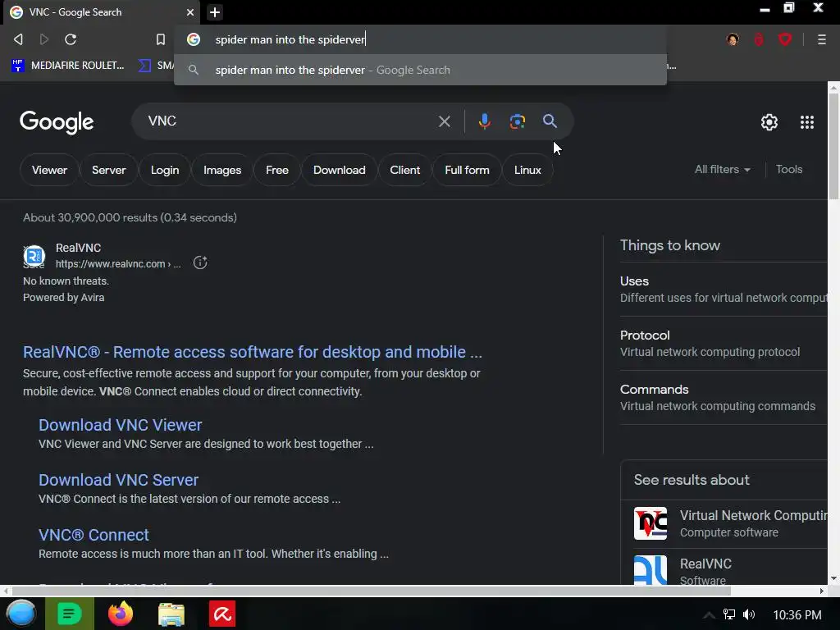This screenshot has height=630, width=840.
Task: Click the horizontal scroll right arrow
Action: click(x=822, y=591)
